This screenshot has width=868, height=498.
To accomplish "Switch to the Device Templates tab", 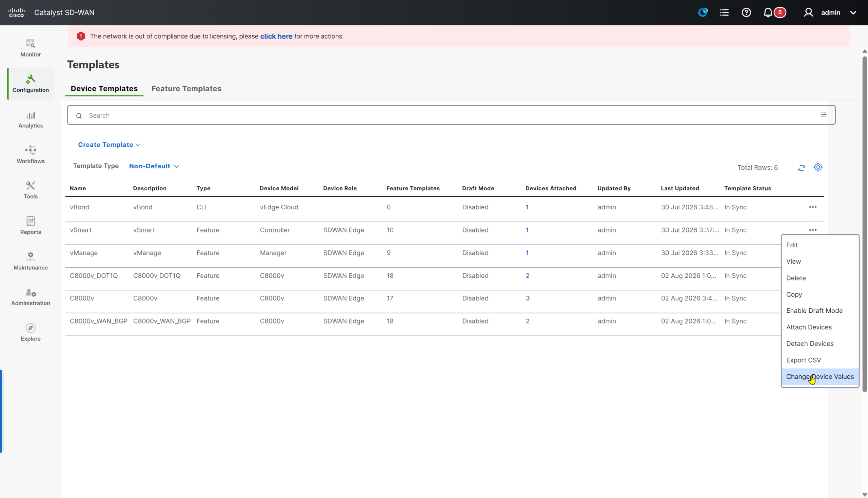I will [x=104, y=88].
